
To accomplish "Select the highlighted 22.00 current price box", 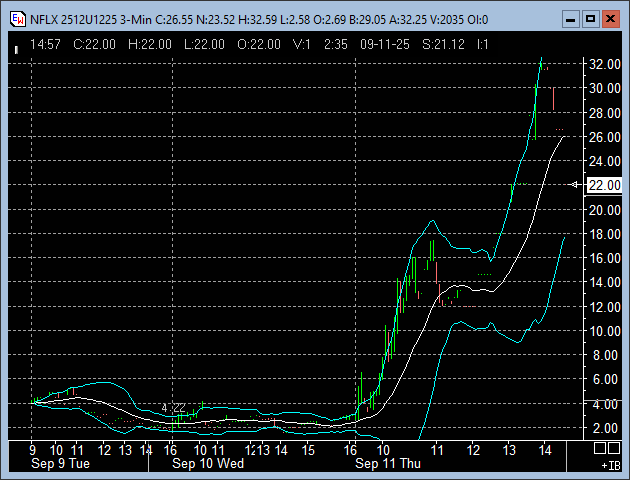I will 604,185.
